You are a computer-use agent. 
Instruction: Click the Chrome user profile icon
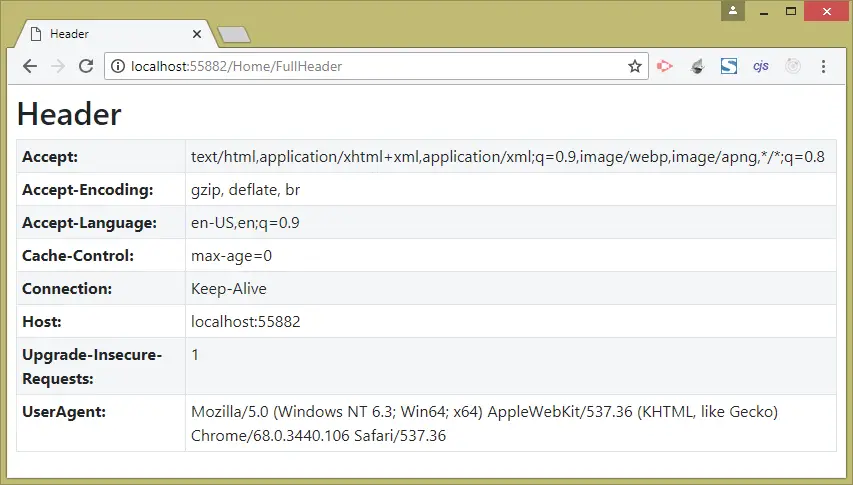(x=733, y=10)
